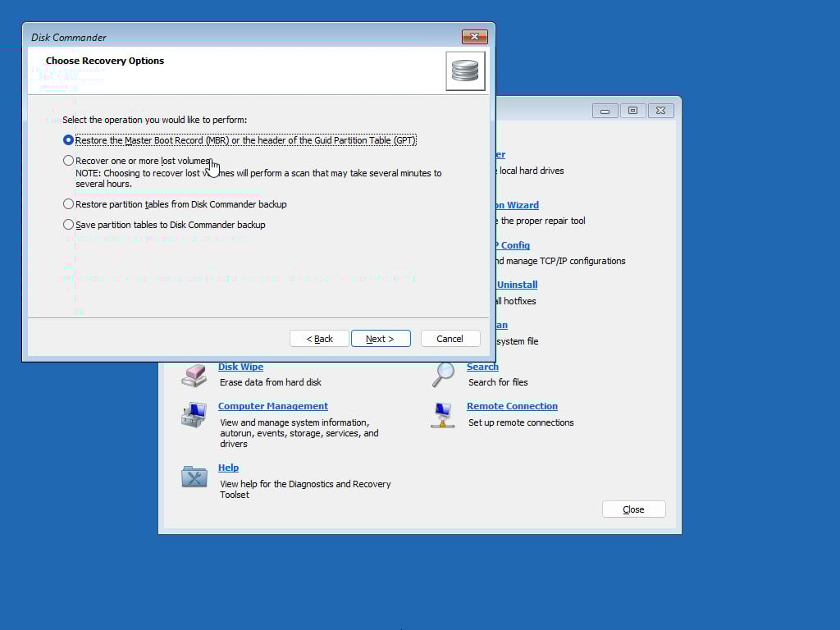Click the Computer Management icon
The height and width of the screenshot is (630, 840).
(194, 414)
